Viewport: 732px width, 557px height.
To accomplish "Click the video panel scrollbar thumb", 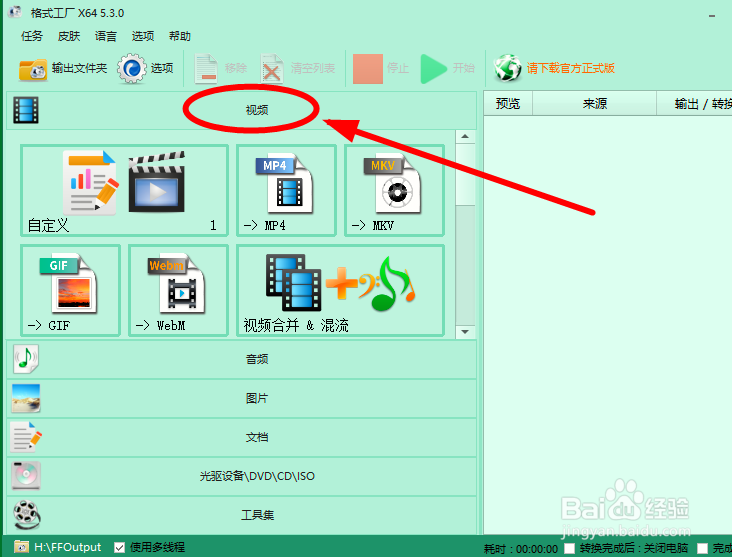I will (x=465, y=174).
